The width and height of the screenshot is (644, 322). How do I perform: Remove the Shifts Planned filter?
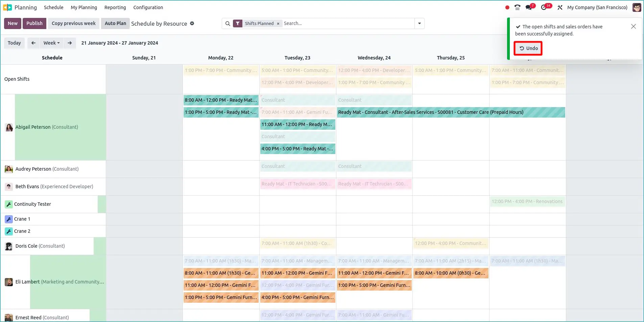pos(278,23)
